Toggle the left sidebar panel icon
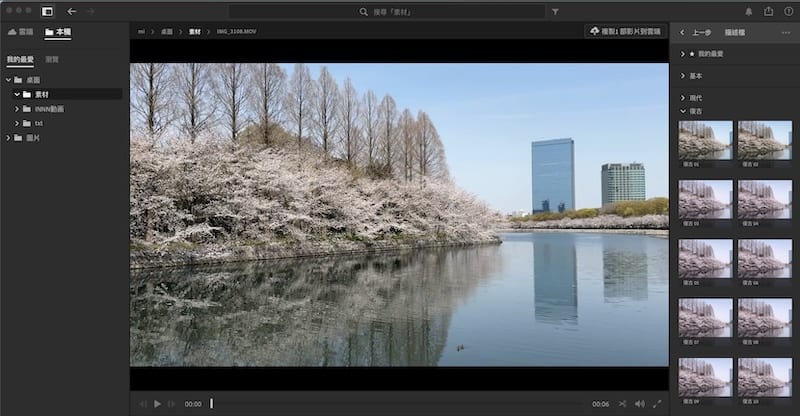This screenshot has width=800, height=416. [47, 11]
